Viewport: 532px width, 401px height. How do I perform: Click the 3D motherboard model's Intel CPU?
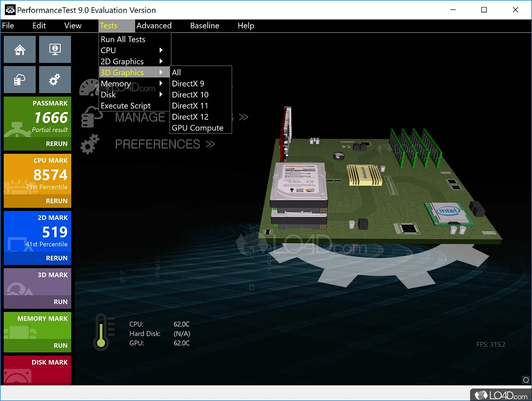tap(448, 212)
